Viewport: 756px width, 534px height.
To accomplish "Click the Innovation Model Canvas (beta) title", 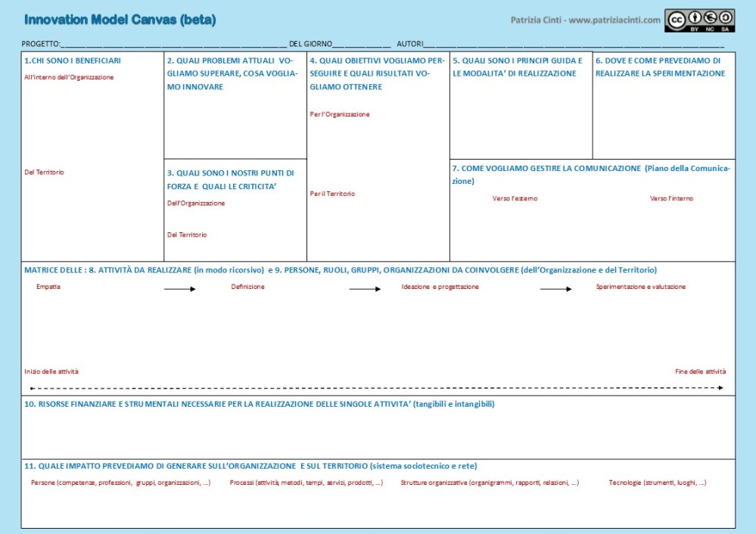I will click(120, 19).
